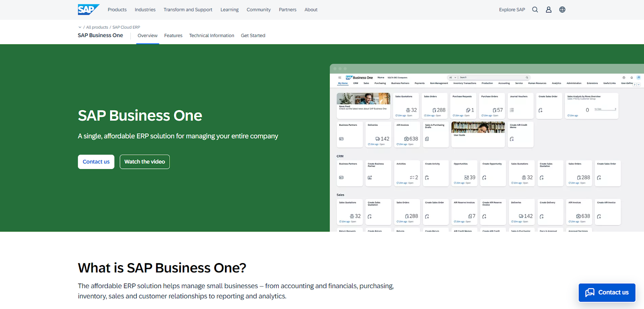Screen dimensions: 644x309
Task: Click Create Business Partner tile icon
Action: point(370,178)
